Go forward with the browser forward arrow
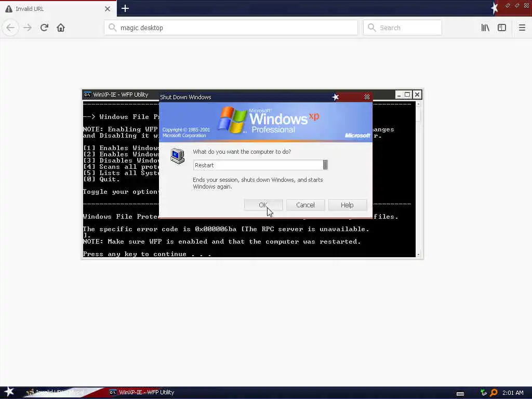 (28, 28)
